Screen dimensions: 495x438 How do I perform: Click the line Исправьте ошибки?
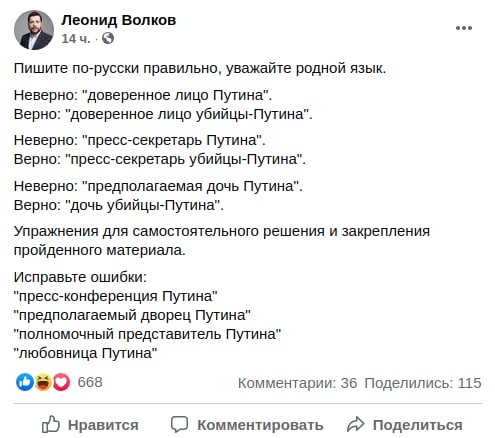pyautogui.click(x=80, y=277)
